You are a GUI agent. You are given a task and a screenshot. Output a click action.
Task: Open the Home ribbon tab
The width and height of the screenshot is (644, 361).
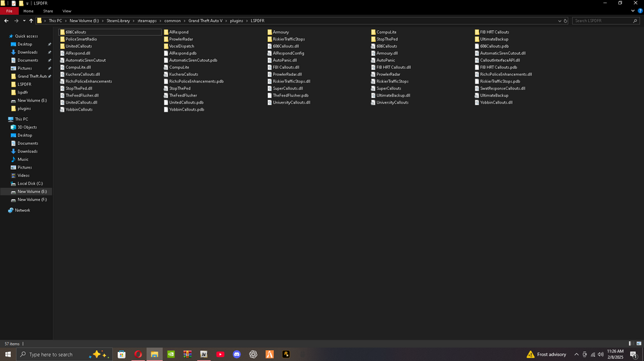pos(28,11)
